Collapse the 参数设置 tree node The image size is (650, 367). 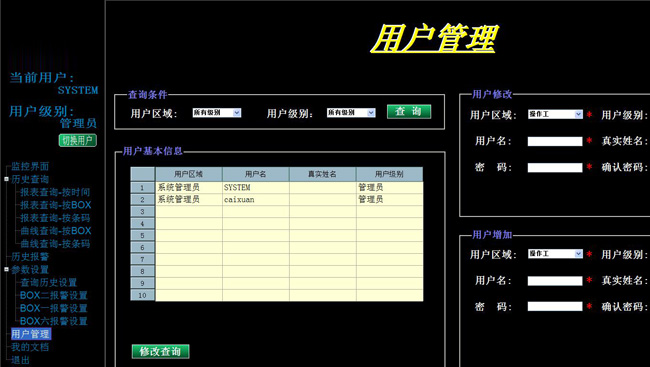tap(6, 269)
